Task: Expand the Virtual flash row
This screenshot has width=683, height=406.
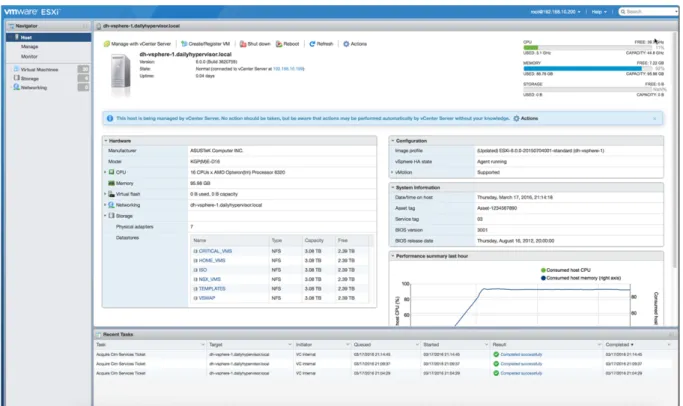Action: (105, 194)
